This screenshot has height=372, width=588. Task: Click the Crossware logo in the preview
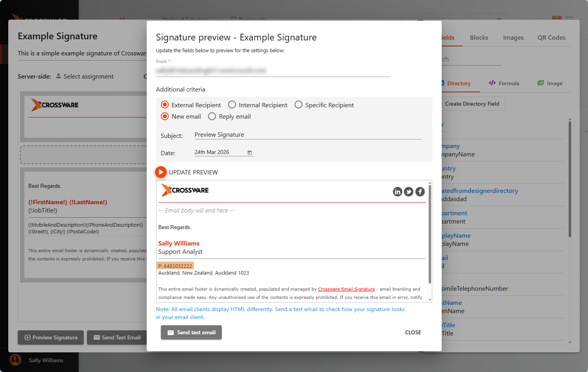(x=185, y=190)
